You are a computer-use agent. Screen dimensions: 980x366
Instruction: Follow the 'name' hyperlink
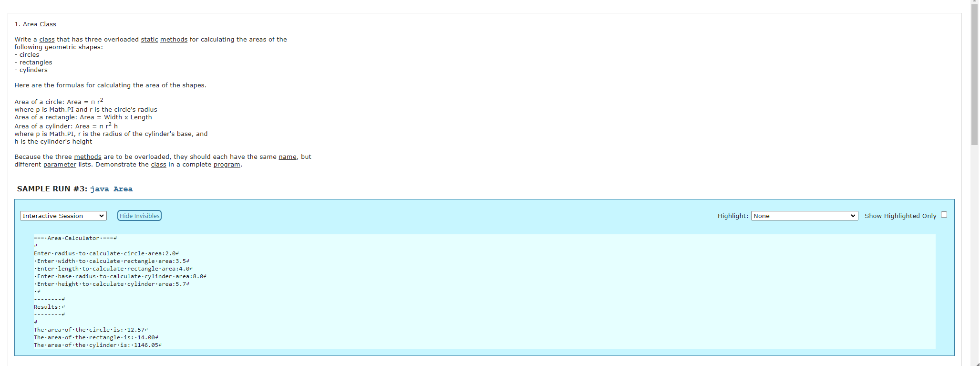(x=288, y=157)
